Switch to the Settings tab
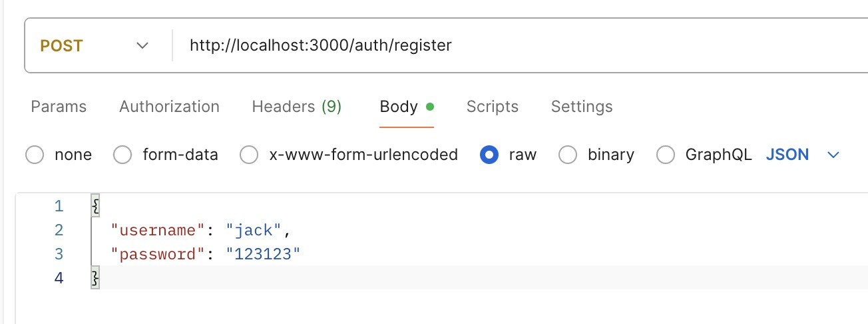The width and height of the screenshot is (868, 324). [582, 107]
